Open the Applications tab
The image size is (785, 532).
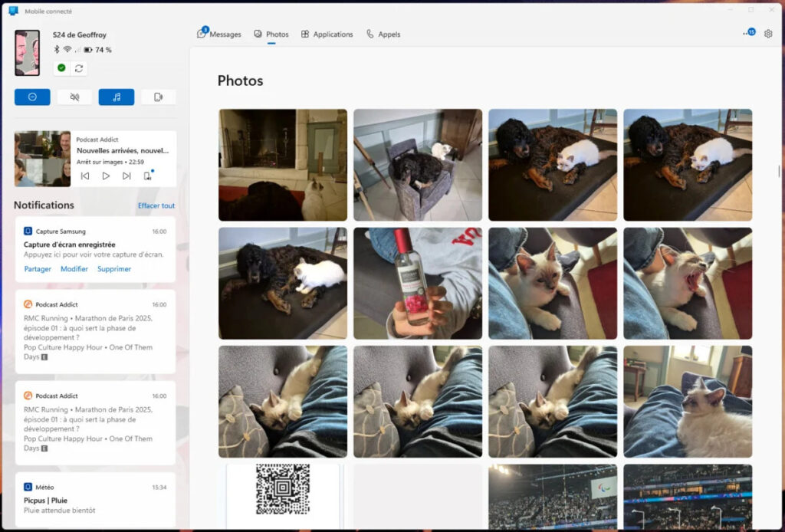coord(327,34)
